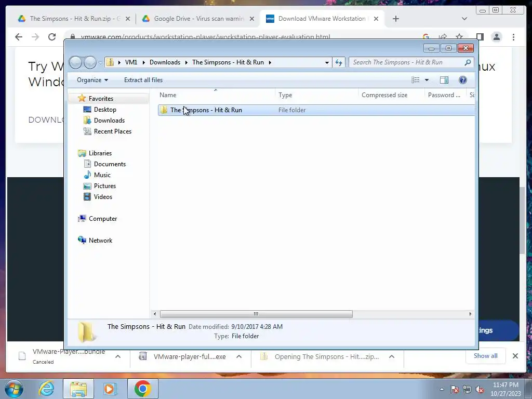Click Explorer refresh button next to address bar
Screen dimensions: 532x399
(339, 62)
